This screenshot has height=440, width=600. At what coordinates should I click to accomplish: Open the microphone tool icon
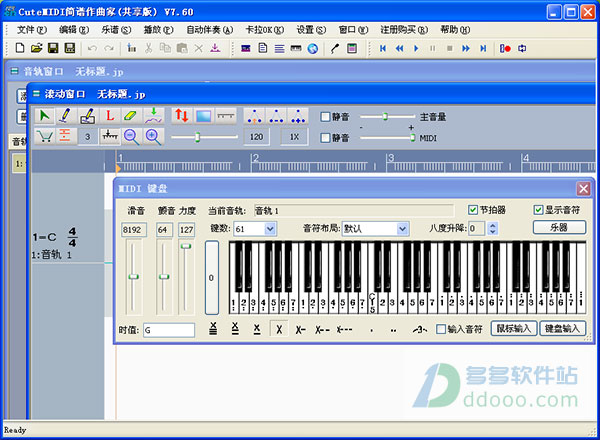click(335, 48)
